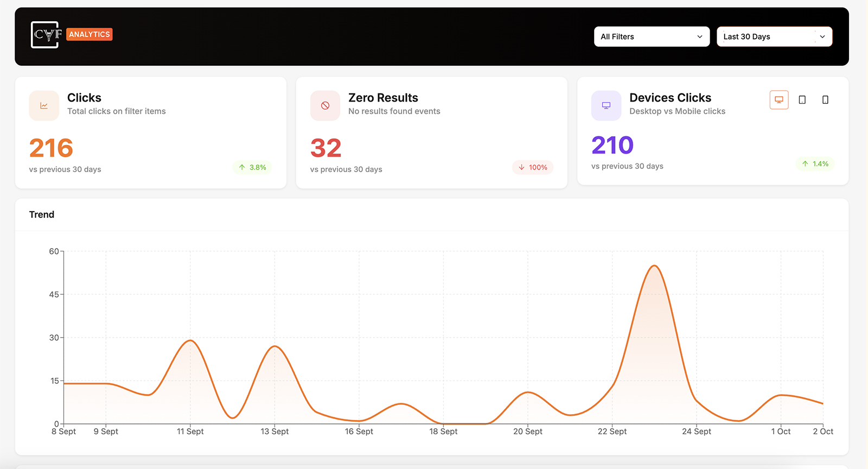Click the highest peak of the trend line
This screenshot has height=469, width=868.
click(655, 266)
